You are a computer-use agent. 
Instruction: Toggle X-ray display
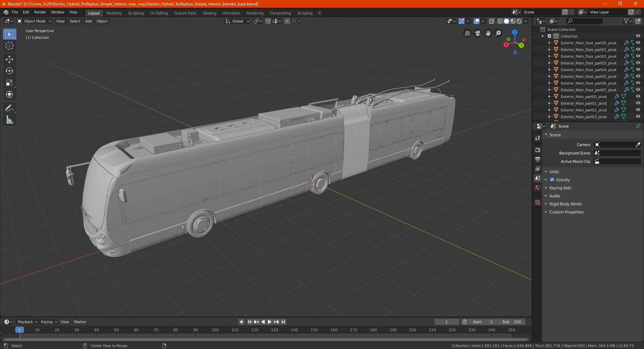click(491, 21)
